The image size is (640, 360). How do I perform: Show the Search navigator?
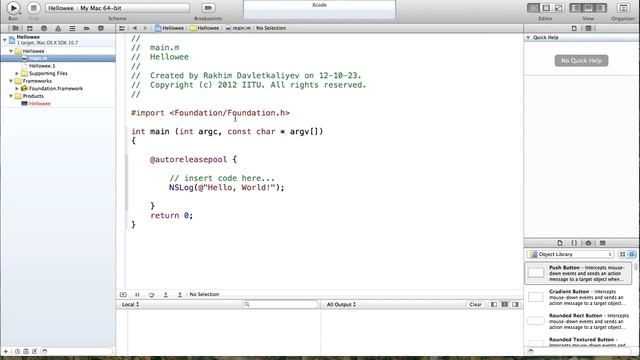(44, 28)
